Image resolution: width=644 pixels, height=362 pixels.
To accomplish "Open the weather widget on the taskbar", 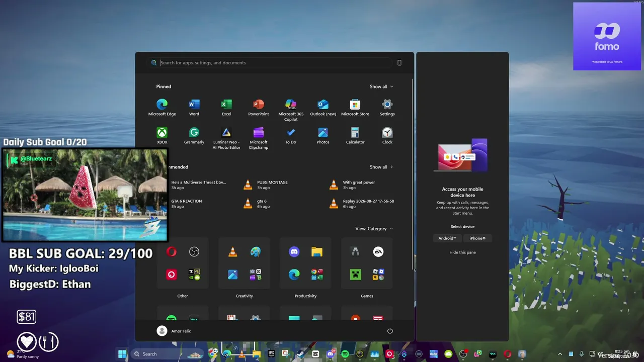I will point(24,354).
